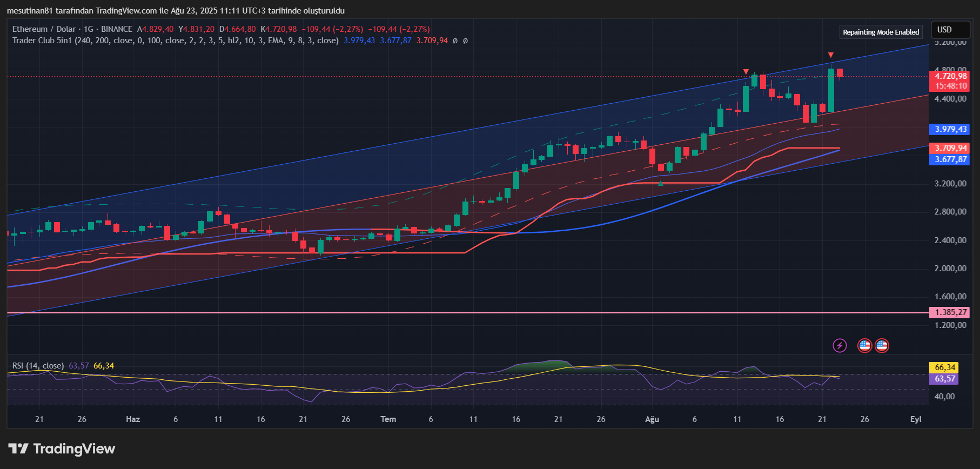Click the Y4.831,20 high value in legend
Viewport: 980px width, 469px height.
pos(197,29)
